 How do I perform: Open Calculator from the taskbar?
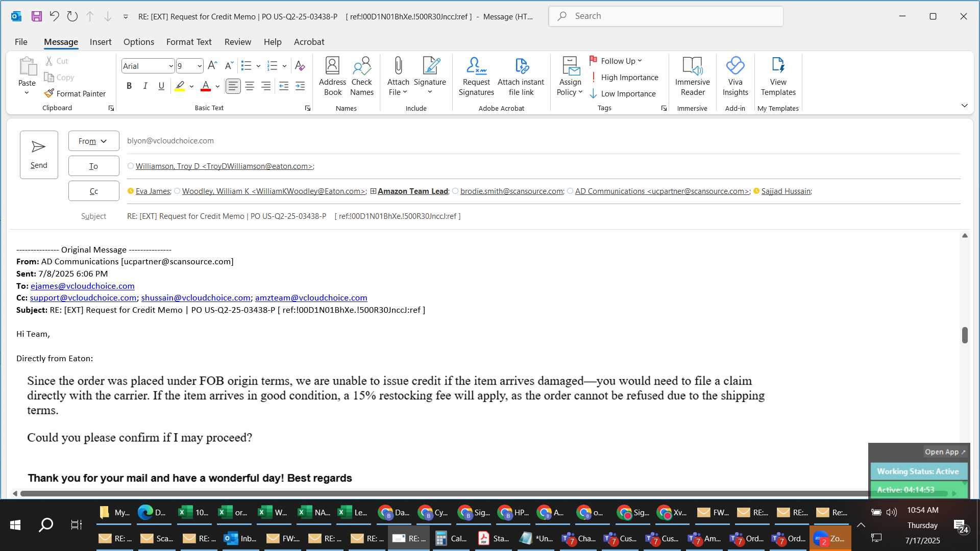click(x=452, y=538)
